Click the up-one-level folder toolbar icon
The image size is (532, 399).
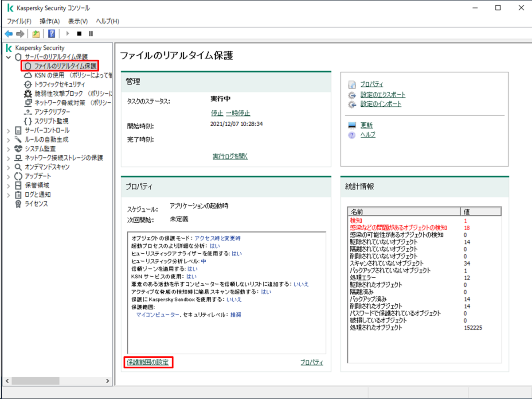pos(36,34)
